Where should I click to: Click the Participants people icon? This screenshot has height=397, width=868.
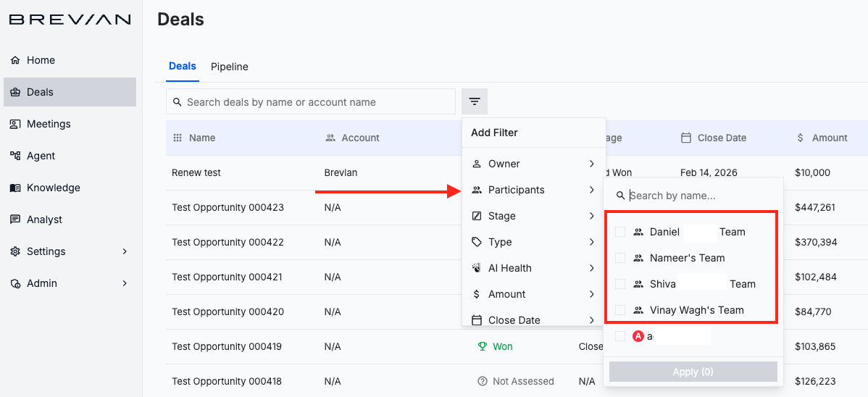476,190
